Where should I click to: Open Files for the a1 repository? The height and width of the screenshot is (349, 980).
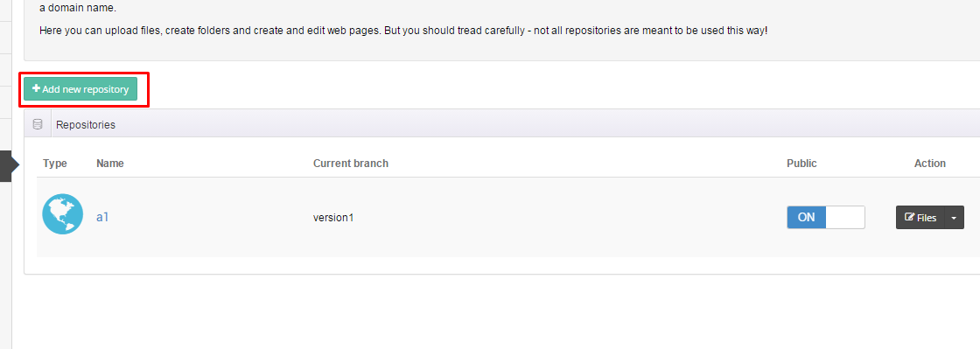(920, 217)
